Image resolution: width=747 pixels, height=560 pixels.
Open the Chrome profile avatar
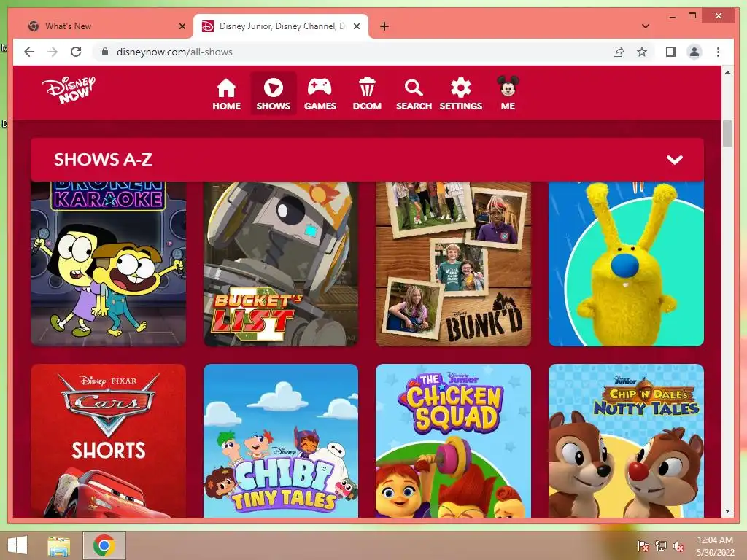[x=694, y=52]
